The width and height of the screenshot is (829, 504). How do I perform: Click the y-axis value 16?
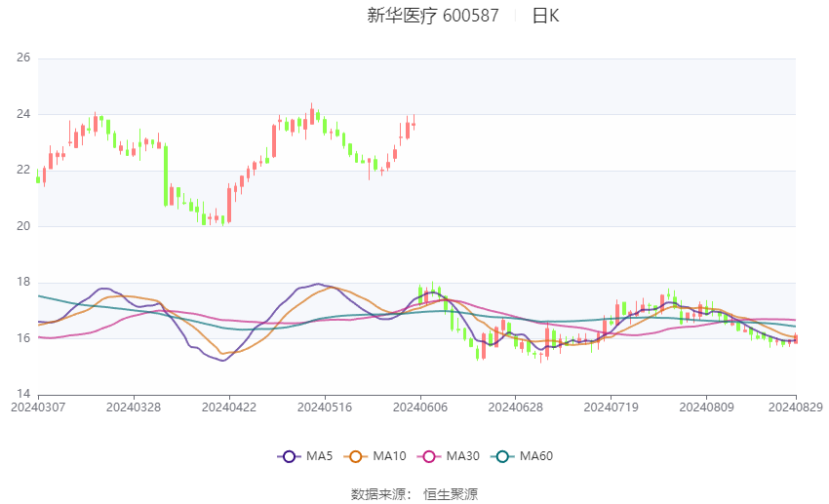23,338
